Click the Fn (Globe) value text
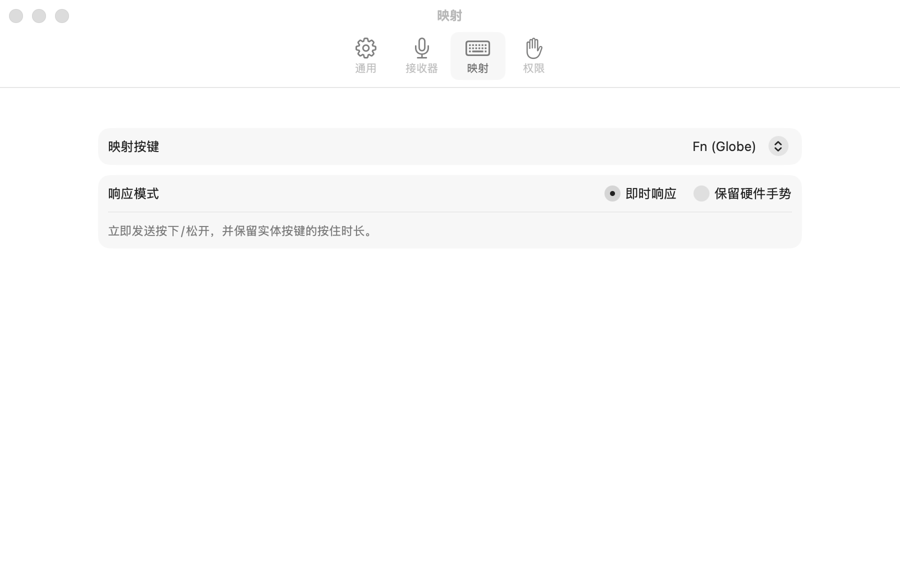Screen dimensions: 900x588 [724, 146]
